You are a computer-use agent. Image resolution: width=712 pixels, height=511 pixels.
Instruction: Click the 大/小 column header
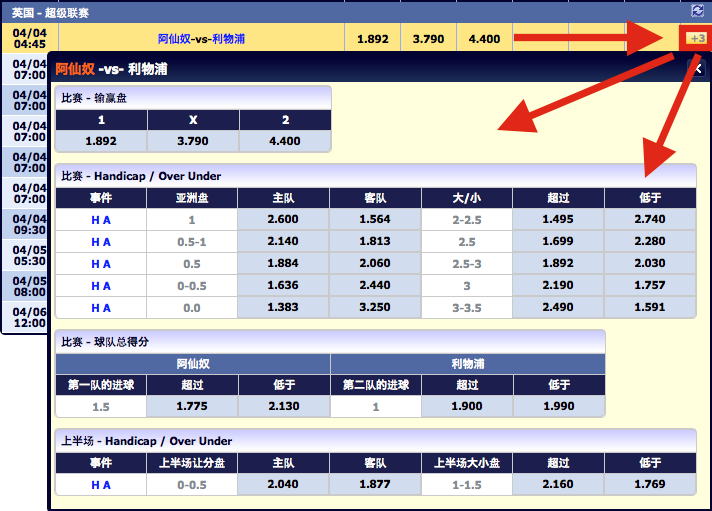[467, 198]
